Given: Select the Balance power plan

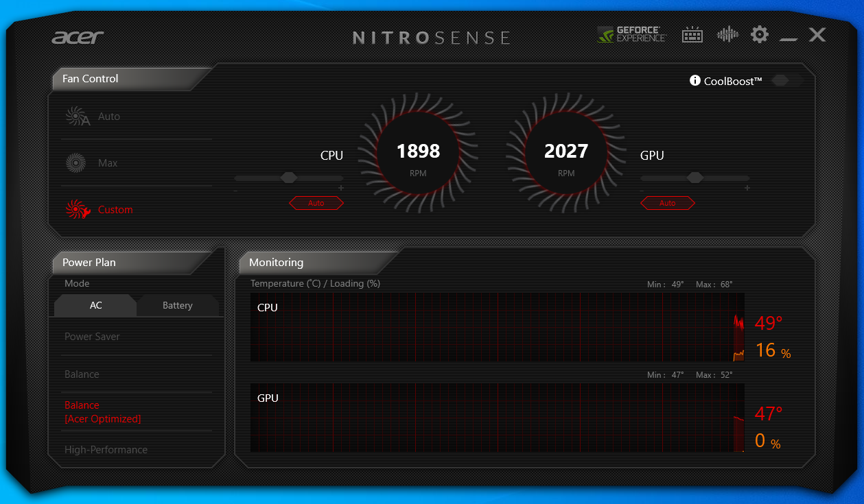Looking at the screenshot, I should coord(82,374).
